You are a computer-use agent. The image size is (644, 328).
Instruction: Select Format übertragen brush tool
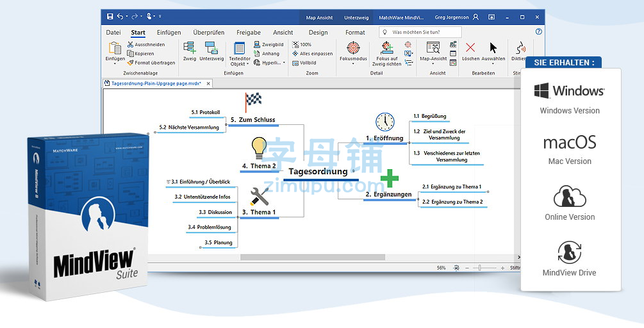click(151, 63)
